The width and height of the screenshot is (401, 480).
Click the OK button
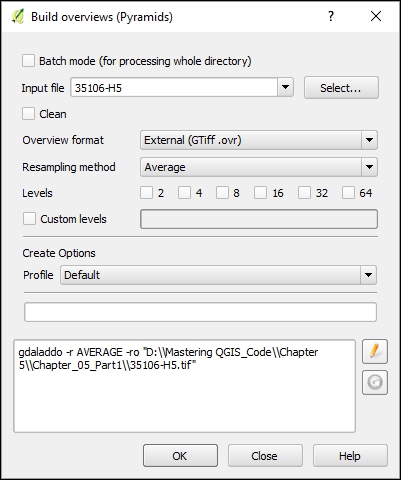click(x=180, y=455)
